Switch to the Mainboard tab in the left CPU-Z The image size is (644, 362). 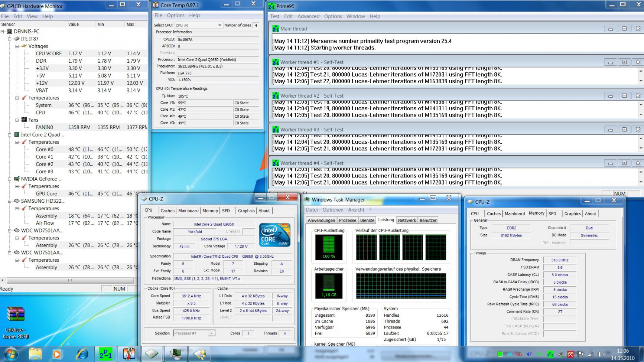coord(188,211)
